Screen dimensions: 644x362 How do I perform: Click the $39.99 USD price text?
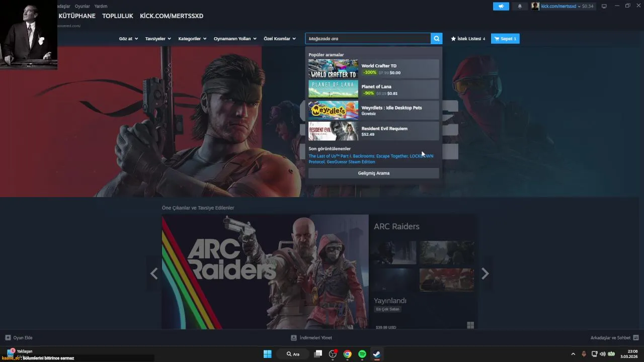[386, 327]
